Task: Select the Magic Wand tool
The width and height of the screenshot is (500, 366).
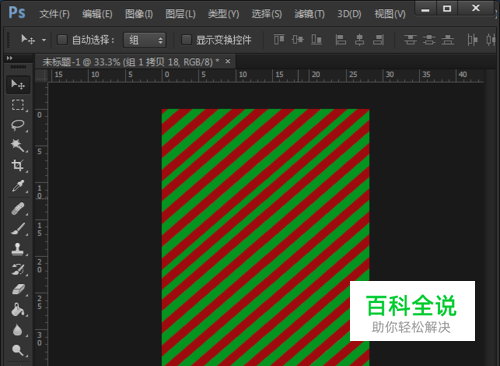Action: point(18,145)
